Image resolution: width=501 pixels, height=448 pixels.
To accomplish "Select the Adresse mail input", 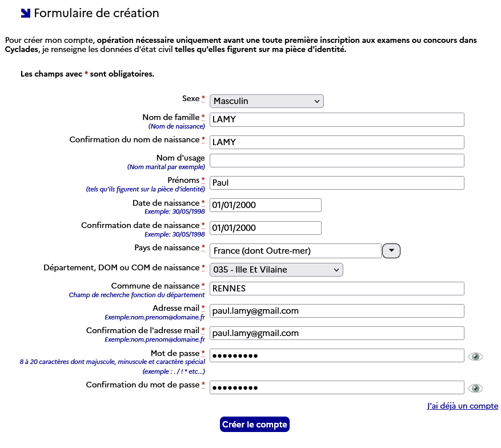I will tap(337, 311).
